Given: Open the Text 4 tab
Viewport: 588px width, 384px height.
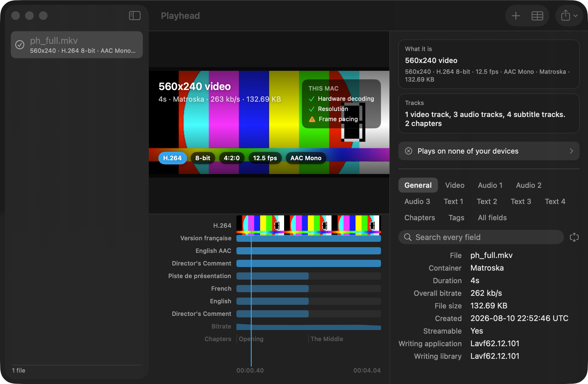Looking at the screenshot, I should pyautogui.click(x=555, y=201).
